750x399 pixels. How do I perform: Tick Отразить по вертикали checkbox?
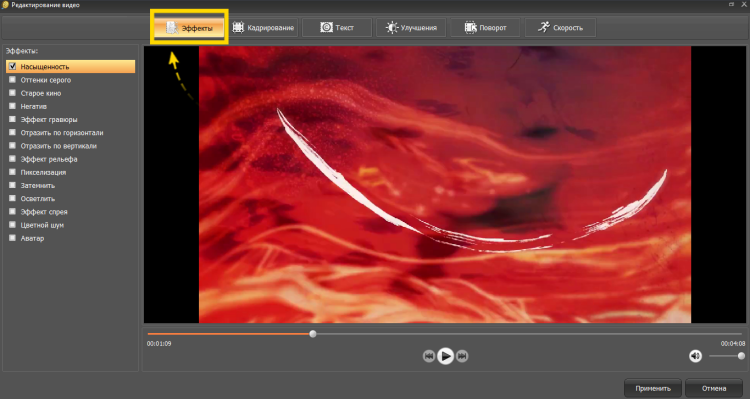(12, 145)
